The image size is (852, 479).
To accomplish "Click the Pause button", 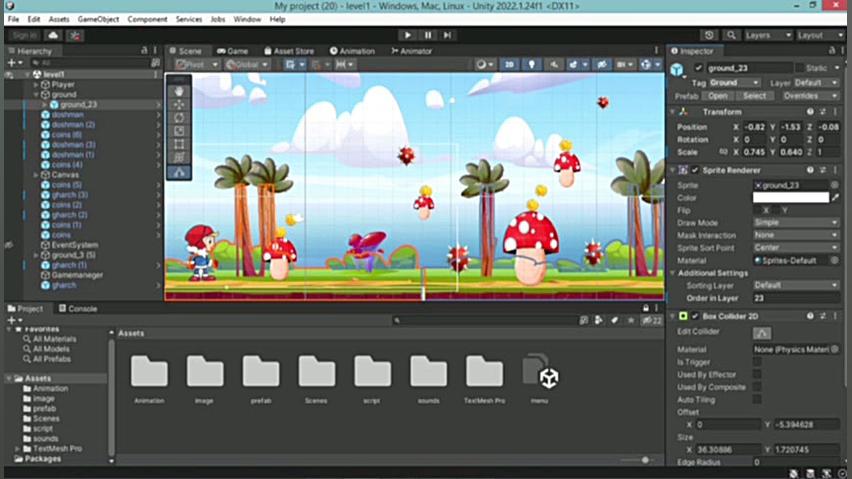I will tap(428, 35).
